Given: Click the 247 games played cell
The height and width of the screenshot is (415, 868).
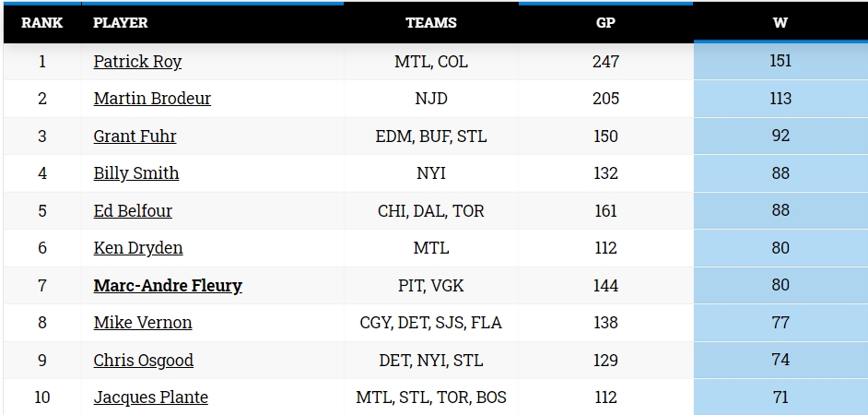Looking at the screenshot, I should 605,62.
